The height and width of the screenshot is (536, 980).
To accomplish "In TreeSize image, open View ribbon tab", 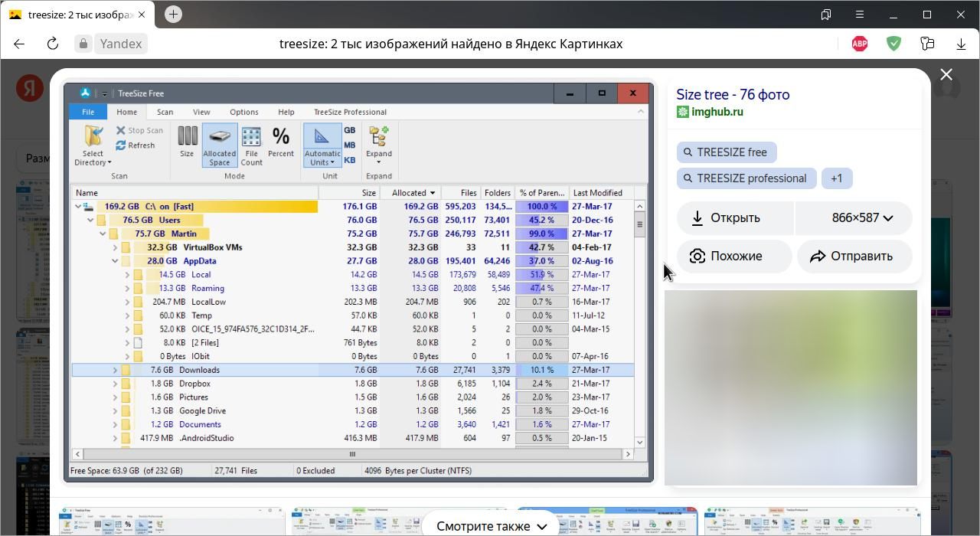I will [x=201, y=112].
